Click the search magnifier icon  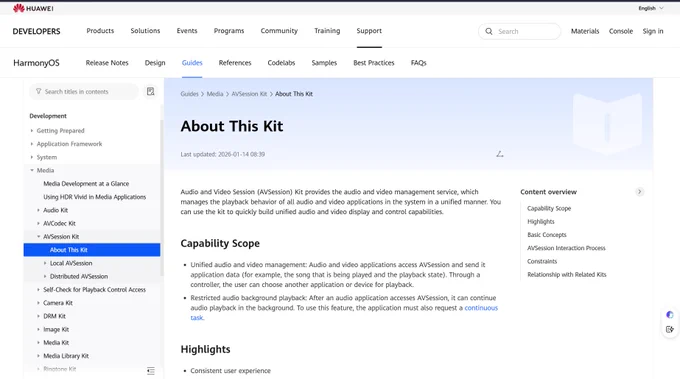coord(489,31)
